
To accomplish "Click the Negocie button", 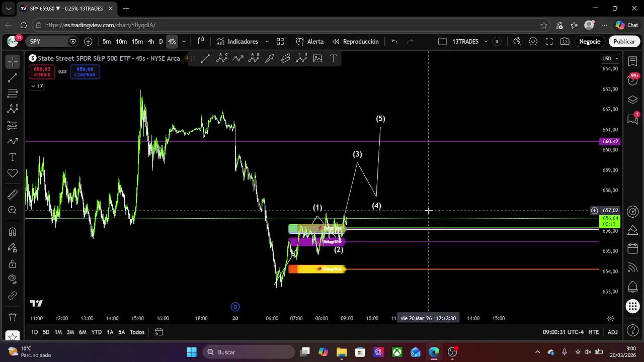I will pos(590,42).
